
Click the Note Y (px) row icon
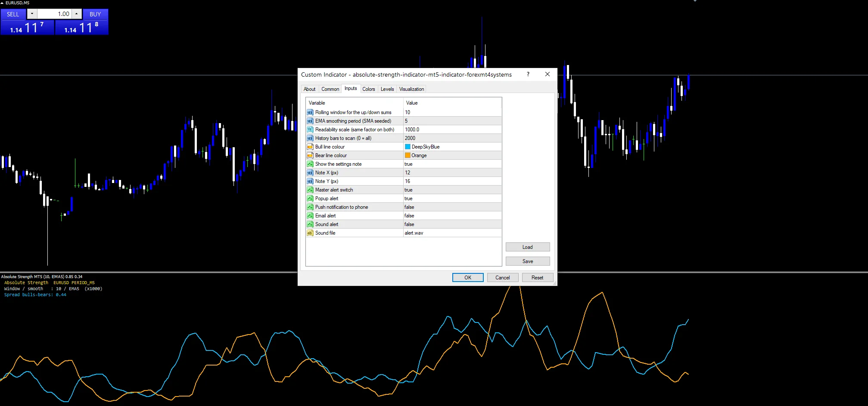point(310,181)
